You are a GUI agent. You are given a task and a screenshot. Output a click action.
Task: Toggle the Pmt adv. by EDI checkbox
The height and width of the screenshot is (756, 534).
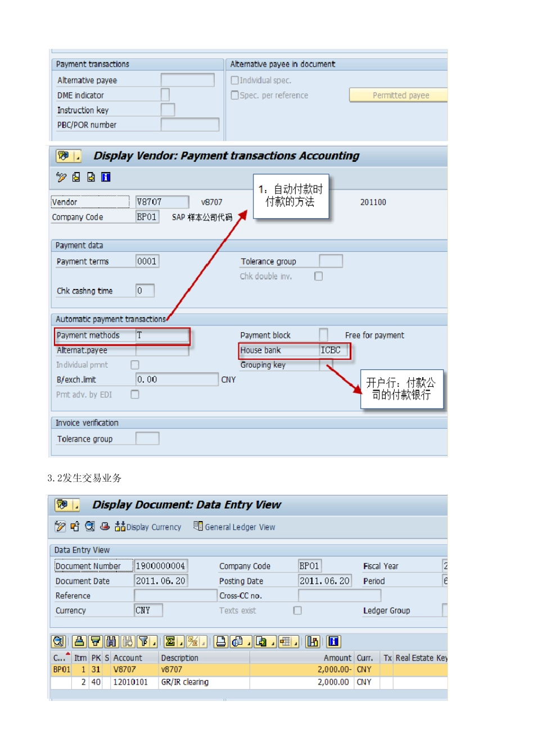[135, 395]
